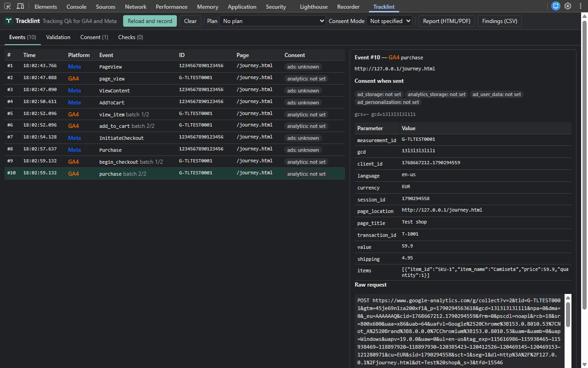This screenshot has width=588, height=368.
Task: Switch to the Console tab
Action: point(76,7)
